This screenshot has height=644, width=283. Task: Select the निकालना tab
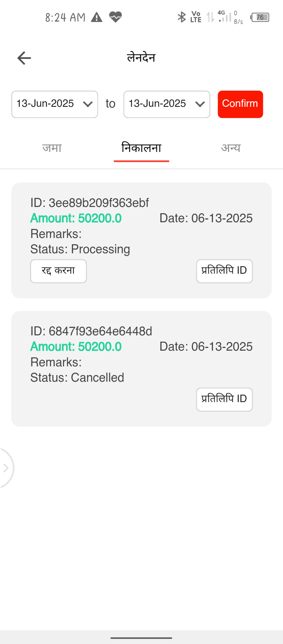click(141, 148)
